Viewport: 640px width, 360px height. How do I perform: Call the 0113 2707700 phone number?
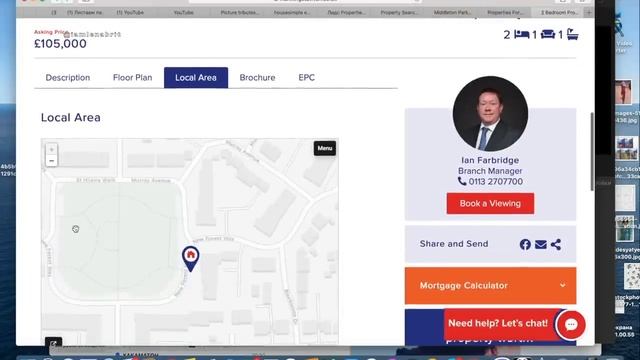tap(496, 182)
